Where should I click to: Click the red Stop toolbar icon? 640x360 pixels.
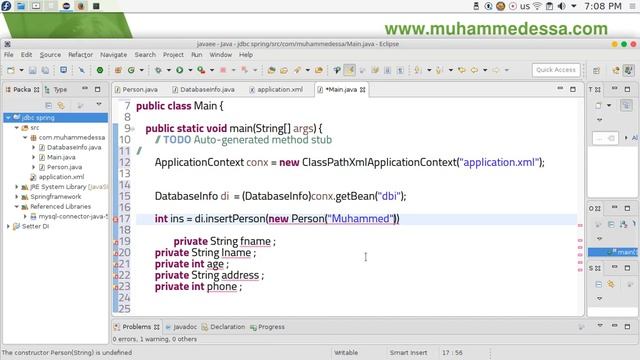click(223, 70)
